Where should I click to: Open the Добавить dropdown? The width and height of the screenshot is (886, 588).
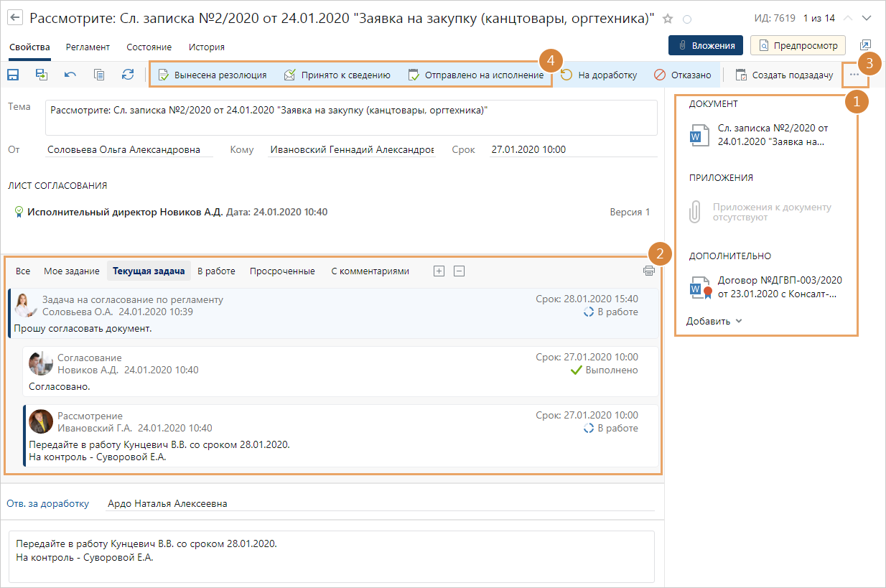[x=714, y=321]
